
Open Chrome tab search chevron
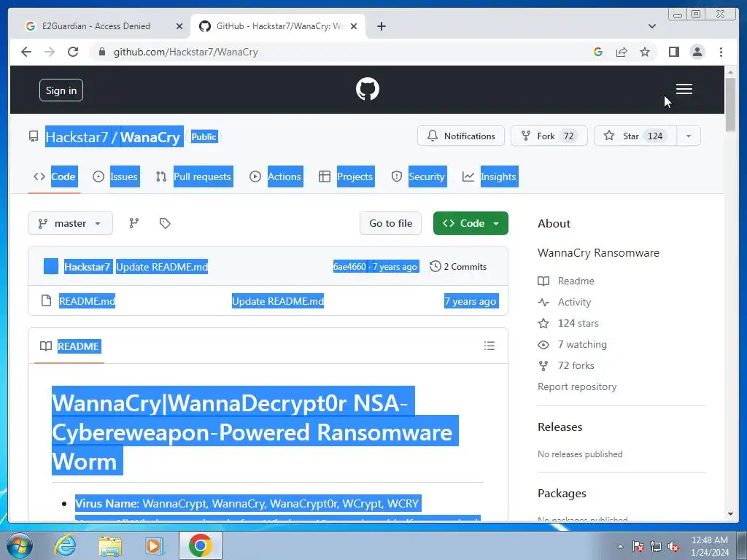coord(651,26)
